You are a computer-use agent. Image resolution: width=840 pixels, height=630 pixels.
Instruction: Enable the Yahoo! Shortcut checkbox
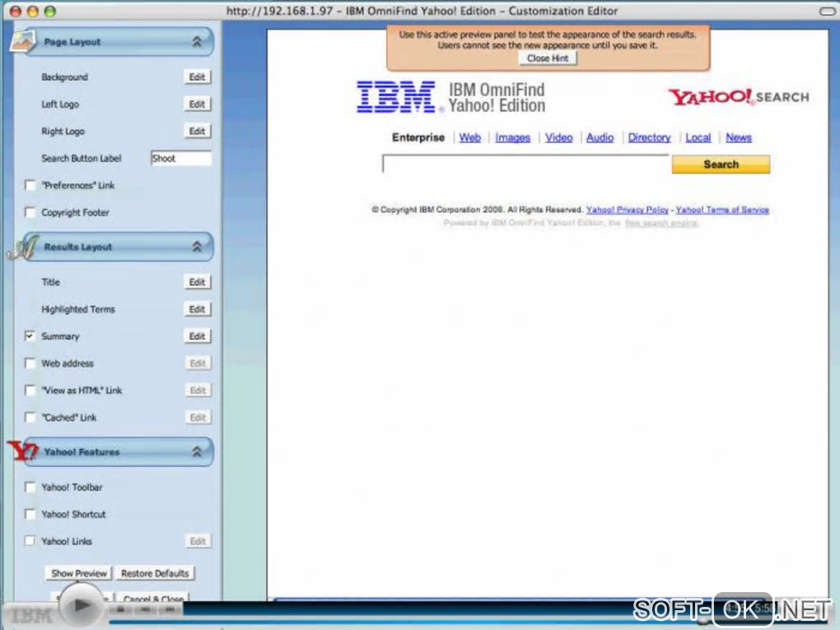pyautogui.click(x=30, y=514)
